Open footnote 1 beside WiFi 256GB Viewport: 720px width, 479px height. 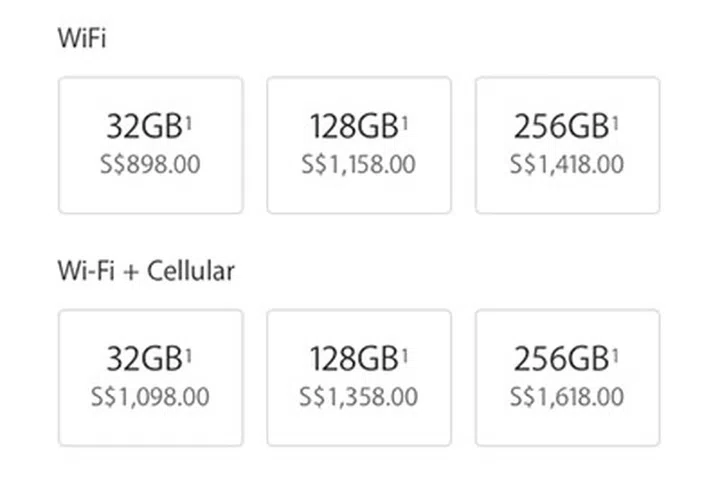click(615, 120)
